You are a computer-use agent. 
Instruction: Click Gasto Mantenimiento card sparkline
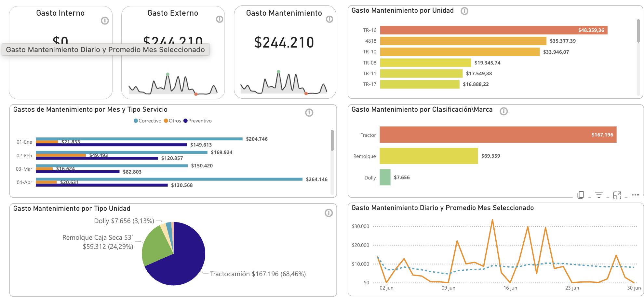point(284,83)
